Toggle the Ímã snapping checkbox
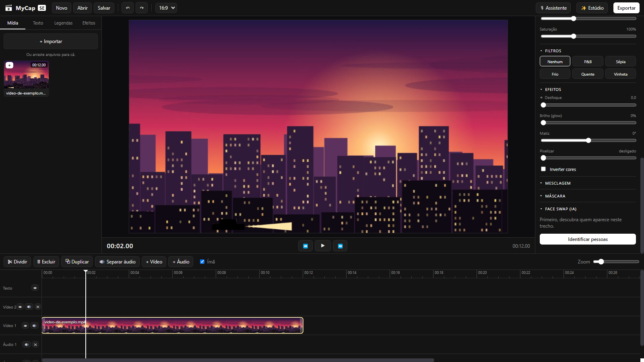644x362 pixels. point(202,262)
